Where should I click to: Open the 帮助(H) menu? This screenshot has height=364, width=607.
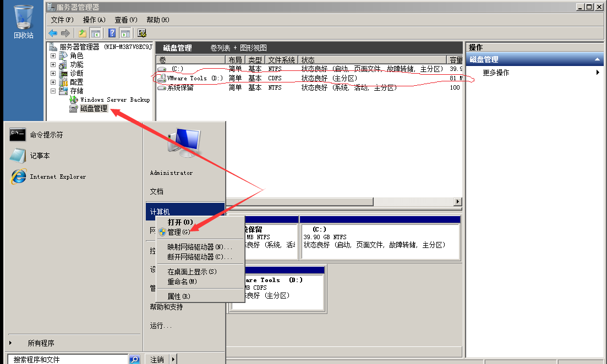pos(157,20)
